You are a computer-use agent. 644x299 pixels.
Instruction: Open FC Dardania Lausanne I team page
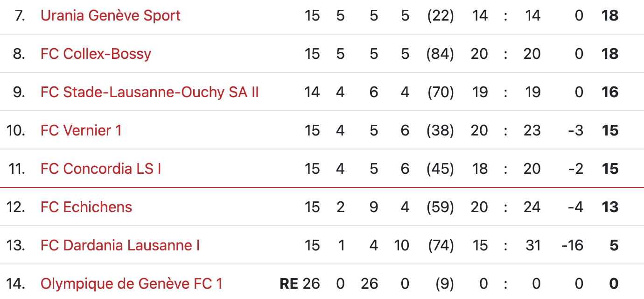coord(120,246)
